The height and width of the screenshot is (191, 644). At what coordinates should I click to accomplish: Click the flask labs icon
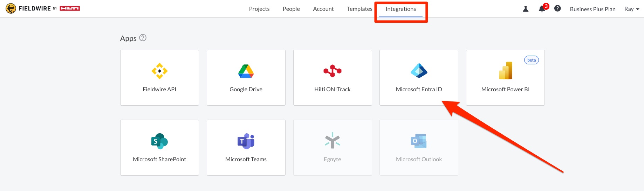click(x=526, y=9)
